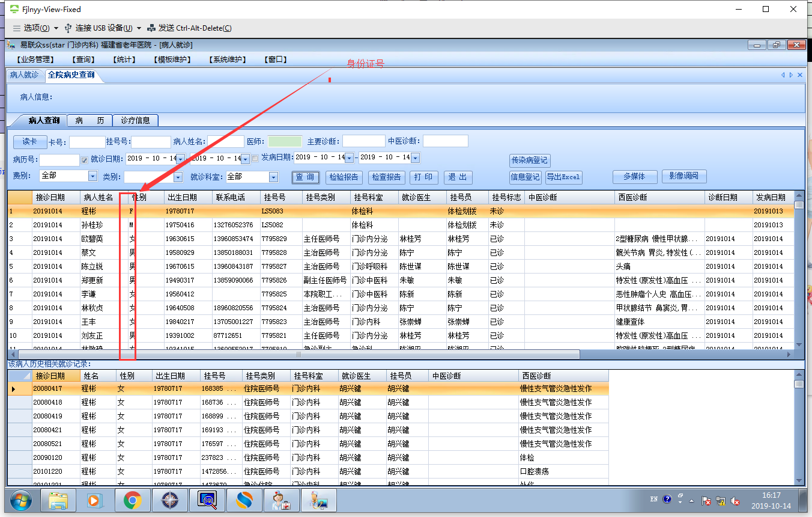Open the 发病日期 end date dropdown
Viewport: 812px width, 517px height.
pos(415,158)
